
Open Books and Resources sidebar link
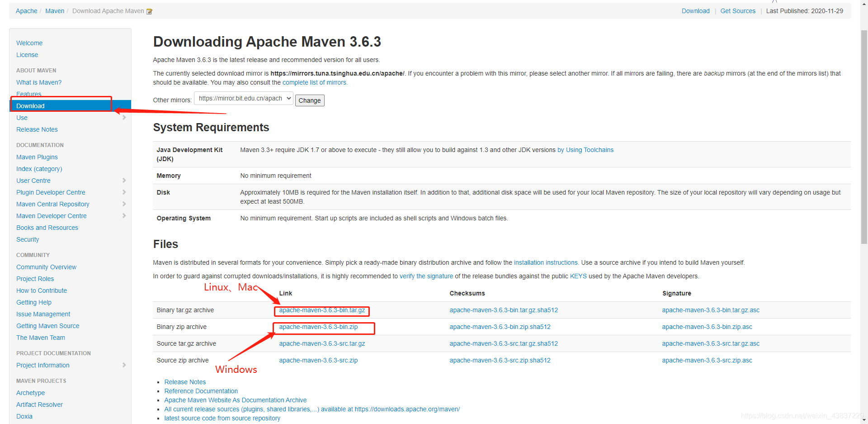click(47, 228)
